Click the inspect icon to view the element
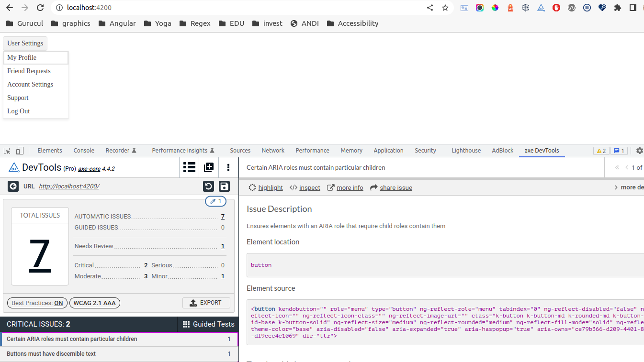The height and width of the screenshot is (362, 644). (x=294, y=187)
